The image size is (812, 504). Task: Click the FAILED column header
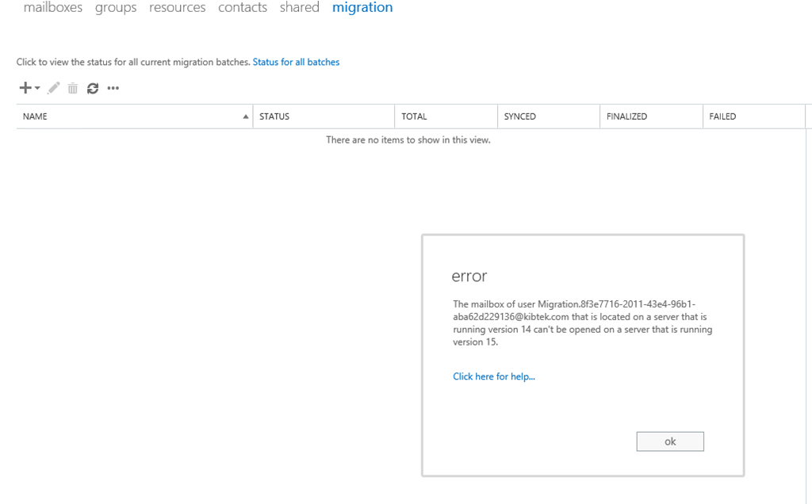click(754, 116)
